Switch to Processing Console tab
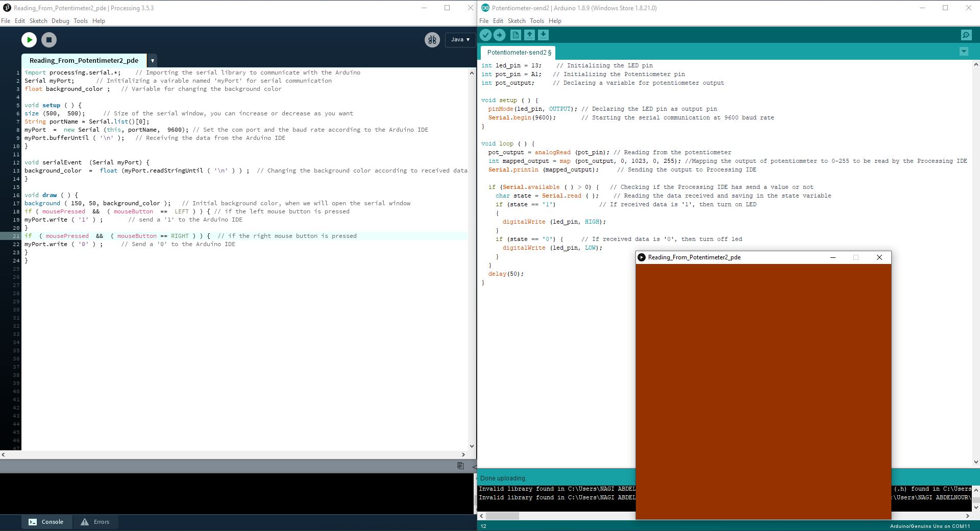The height and width of the screenshot is (531, 980). tap(46, 522)
